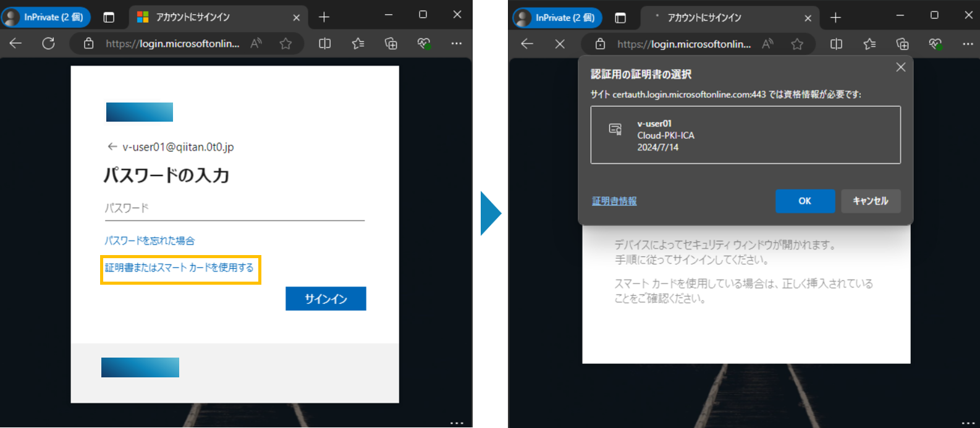Screen dimensions: 980x428
Task: Open Browser essentials in right browser
Action: [936, 44]
